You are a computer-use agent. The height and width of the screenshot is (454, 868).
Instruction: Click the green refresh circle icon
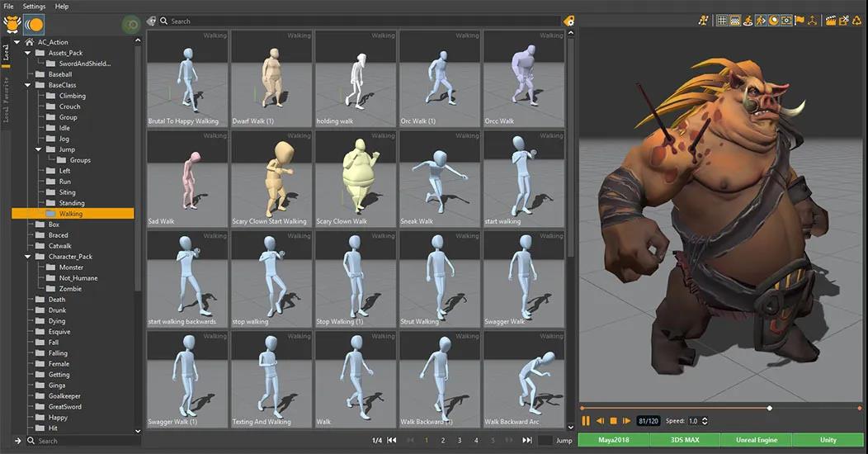132,25
